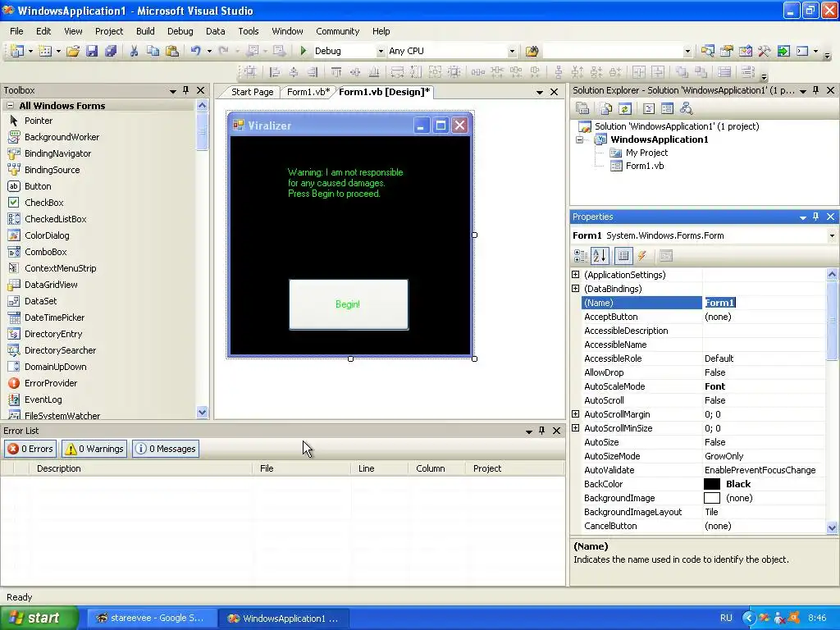This screenshot has width=840, height=630.
Task: Click View Designer icon in Solution Explorer
Action: 667,109
